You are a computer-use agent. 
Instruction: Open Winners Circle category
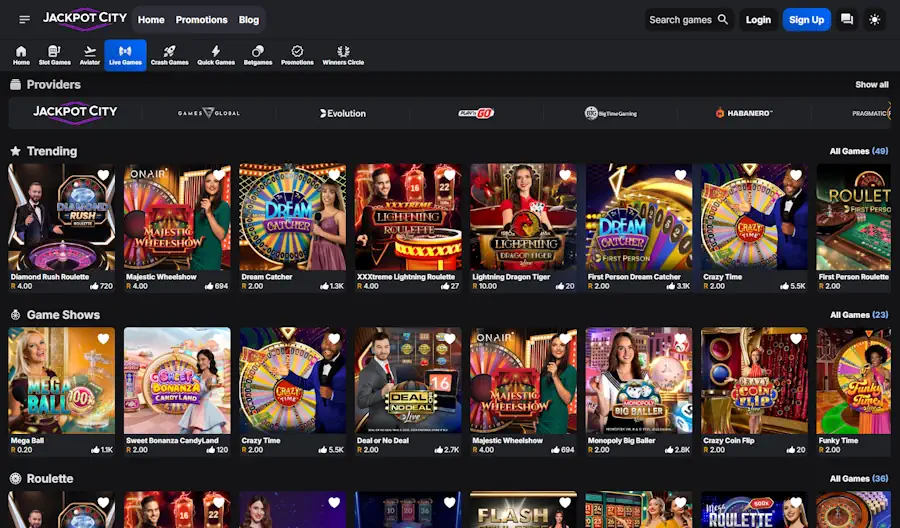coord(343,55)
